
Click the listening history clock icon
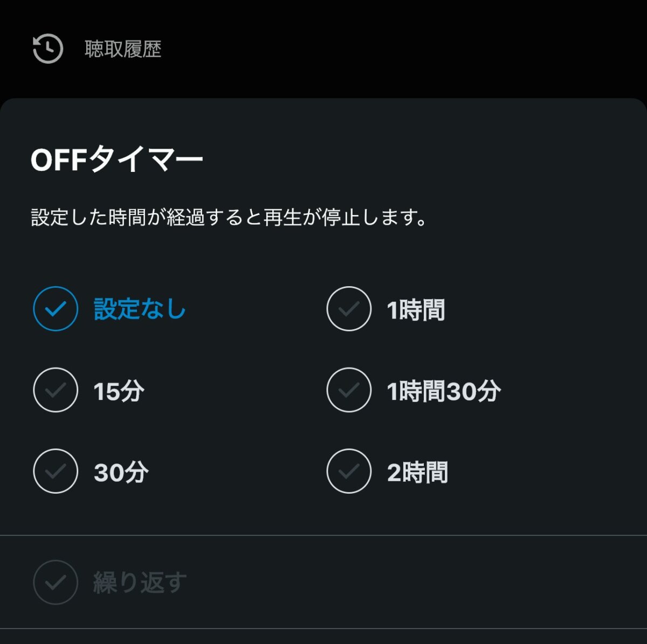[x=46, y=49]
